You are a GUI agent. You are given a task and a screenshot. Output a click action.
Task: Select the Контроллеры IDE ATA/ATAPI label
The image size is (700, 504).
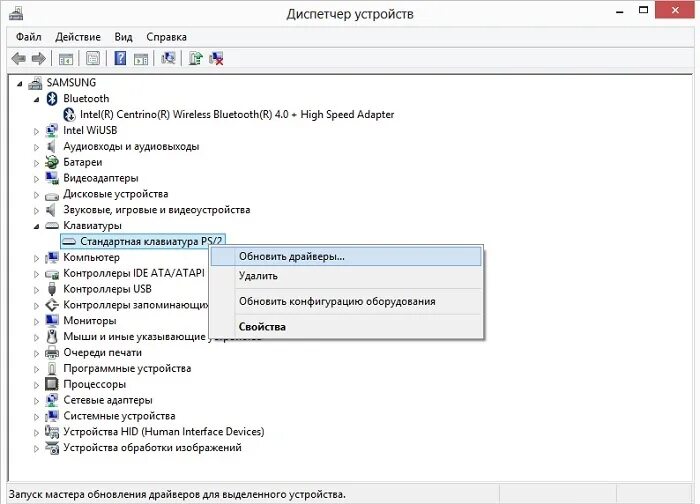tap(134, 273)
